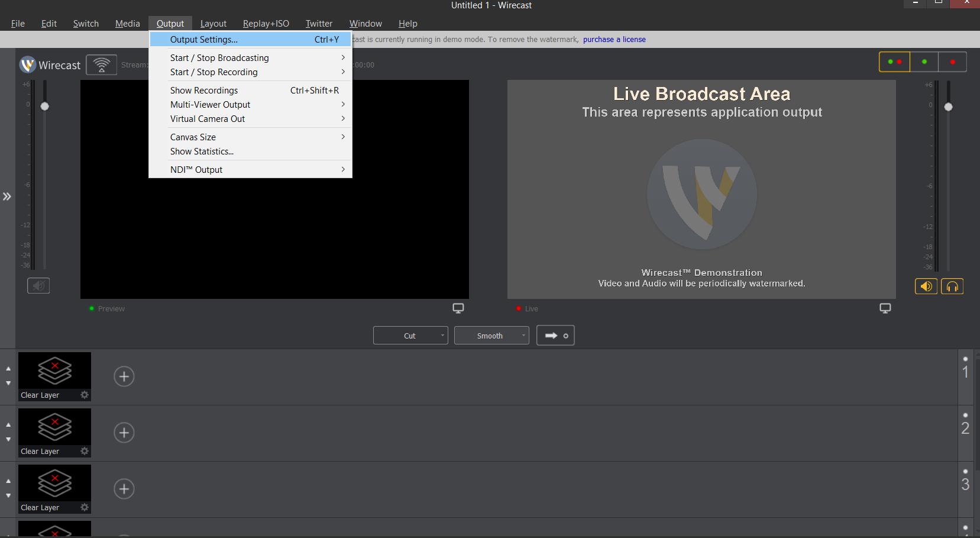This screenshot has width=980, height=538.
Task: Click the purchase a license link
Action: [614, 40]
